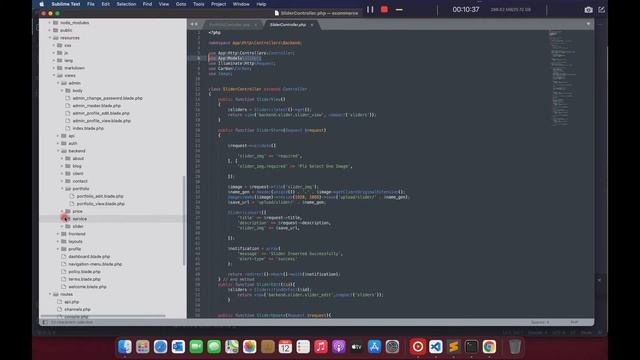Click the code minimap
The width and height of the screenshot is (640, 360).
(563, 78)
